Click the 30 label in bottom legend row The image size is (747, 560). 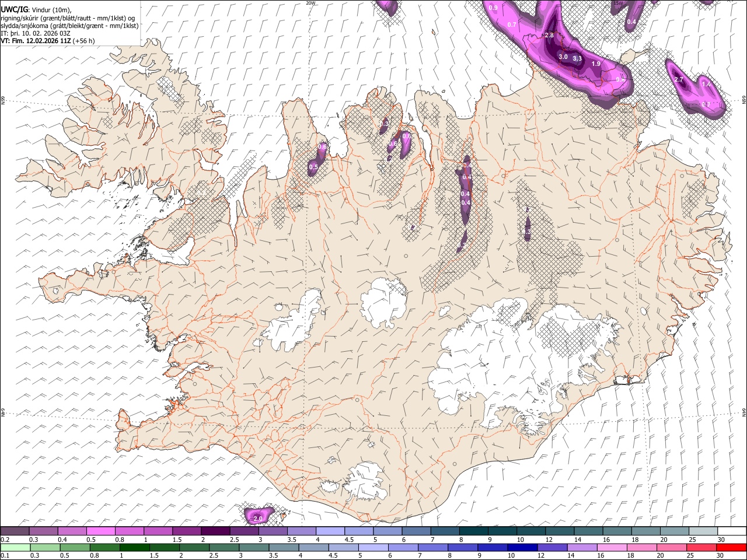721,555
